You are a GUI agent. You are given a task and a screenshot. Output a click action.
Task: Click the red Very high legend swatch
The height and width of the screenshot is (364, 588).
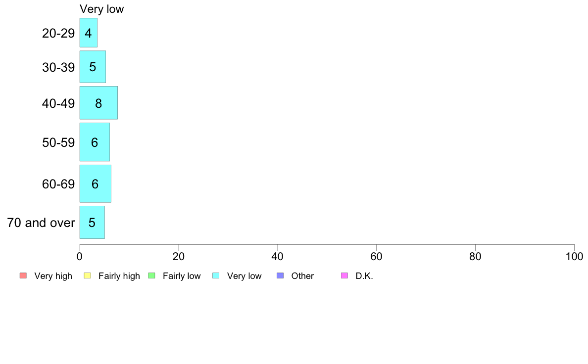click(23, 275)
